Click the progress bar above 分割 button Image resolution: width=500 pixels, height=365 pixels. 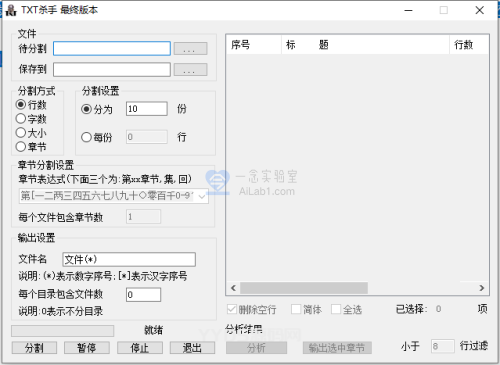tap(63, 331)
